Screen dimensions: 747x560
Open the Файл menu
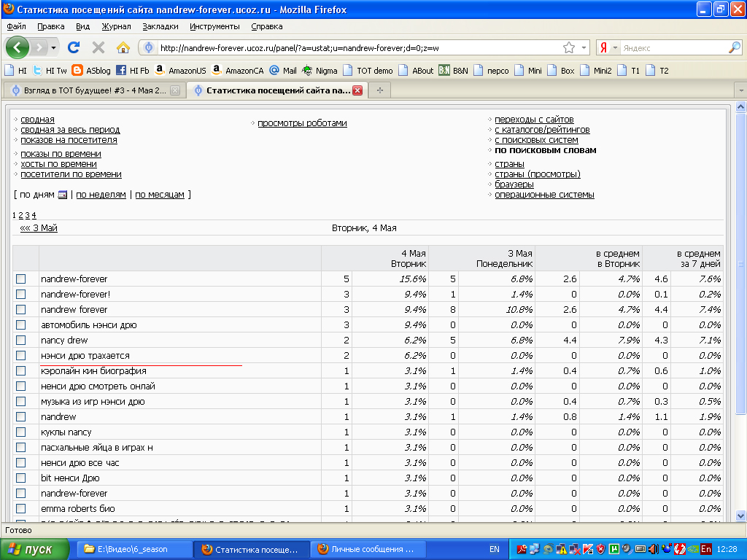pos(17,26)
